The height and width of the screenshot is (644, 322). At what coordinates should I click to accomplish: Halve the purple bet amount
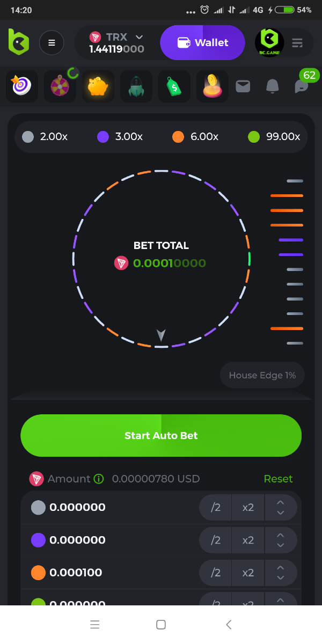(216, 540)
